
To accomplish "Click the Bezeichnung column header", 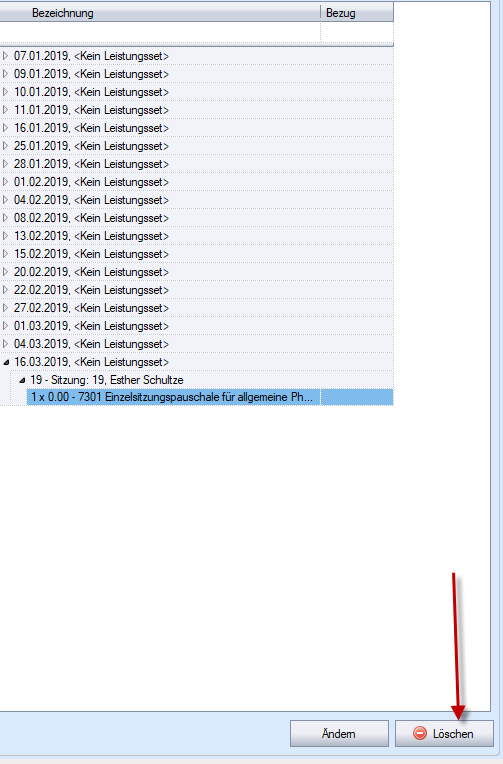I will click(x=160, y=13).
